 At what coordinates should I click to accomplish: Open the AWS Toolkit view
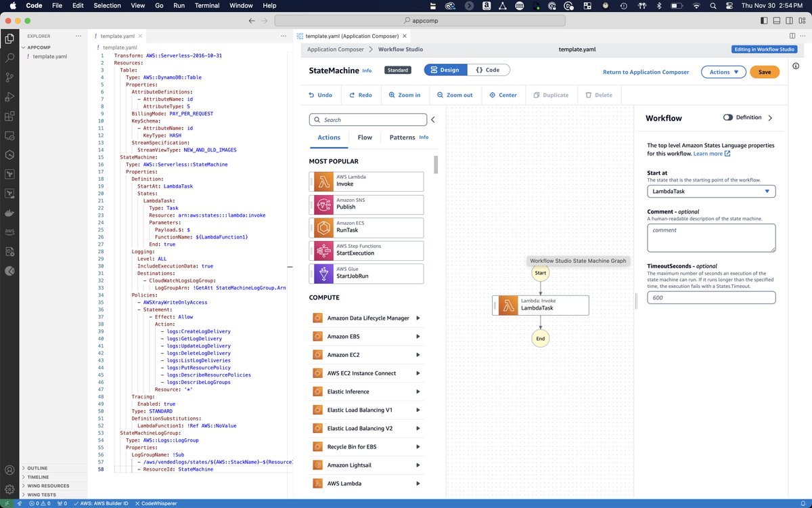pos(9,232)
